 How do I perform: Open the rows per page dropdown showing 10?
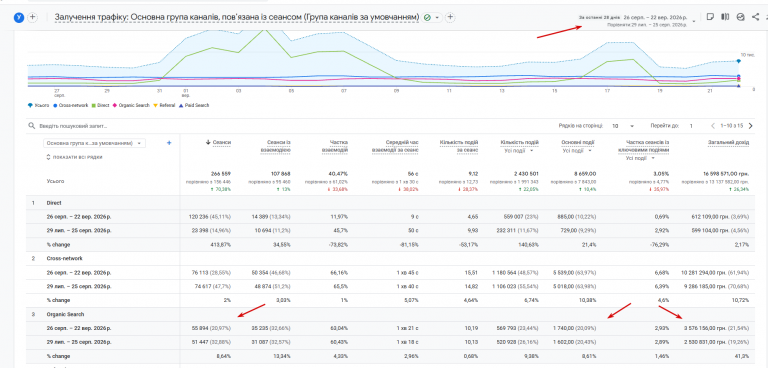pos(623,126)
